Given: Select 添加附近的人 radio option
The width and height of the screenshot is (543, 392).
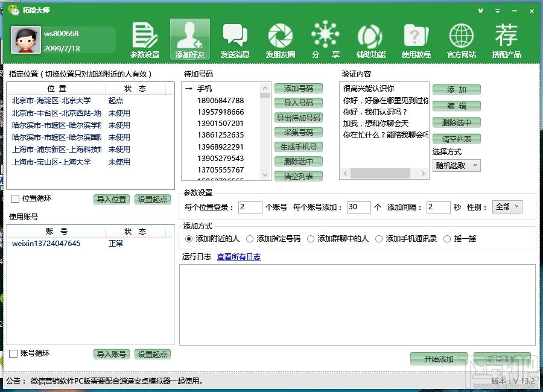Looking at the screenshot, I should click(x=189, y=239).
